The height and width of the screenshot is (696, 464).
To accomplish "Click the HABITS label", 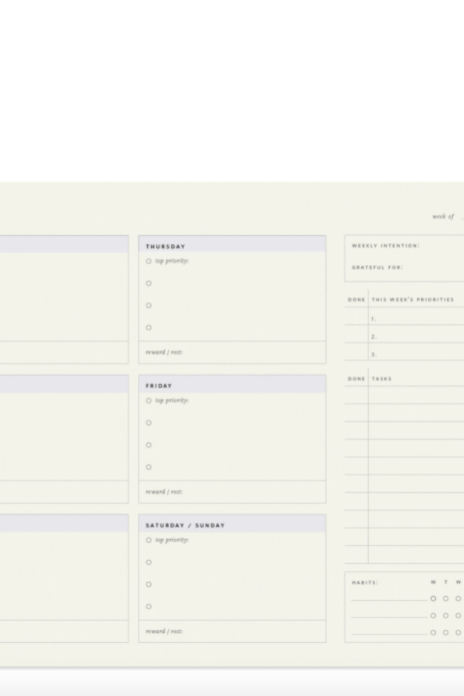I will (365, 582).
